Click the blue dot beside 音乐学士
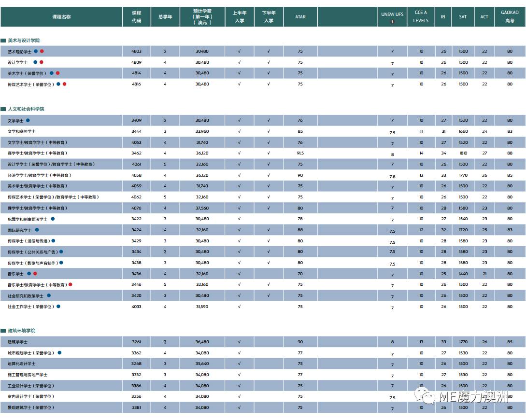 pyautogui.click(x=29, y=274)
